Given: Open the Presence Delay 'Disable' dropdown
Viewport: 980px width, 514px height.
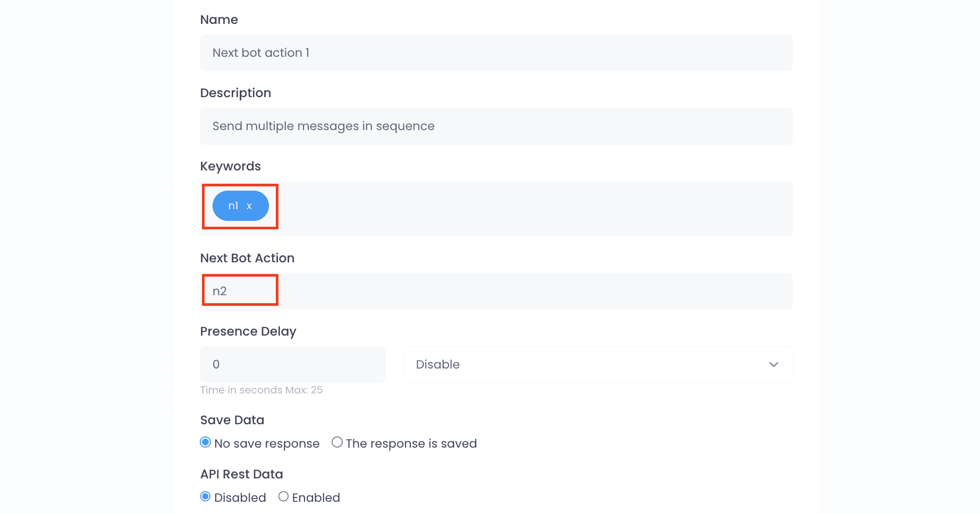Looking at the screenshot, I should [x=598, y=364].
